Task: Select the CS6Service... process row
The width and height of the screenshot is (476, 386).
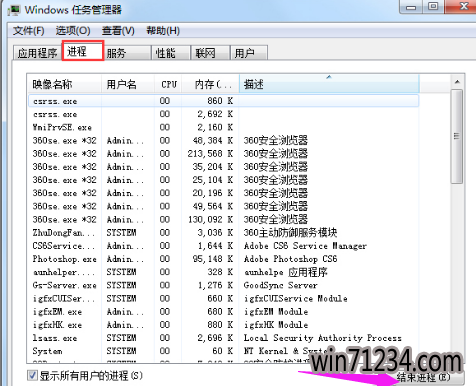Action: pyautogui.click(x=223, y=246)
